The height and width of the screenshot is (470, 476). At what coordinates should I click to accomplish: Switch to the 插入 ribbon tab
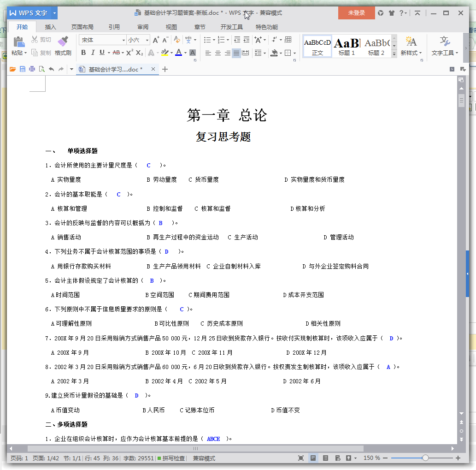coord(50,27)
